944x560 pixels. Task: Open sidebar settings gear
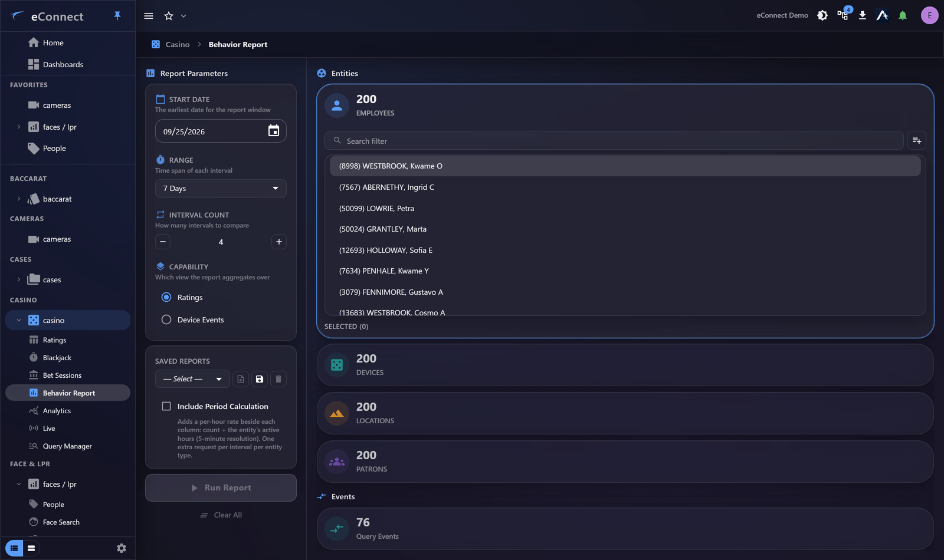(x=122, y=548)
